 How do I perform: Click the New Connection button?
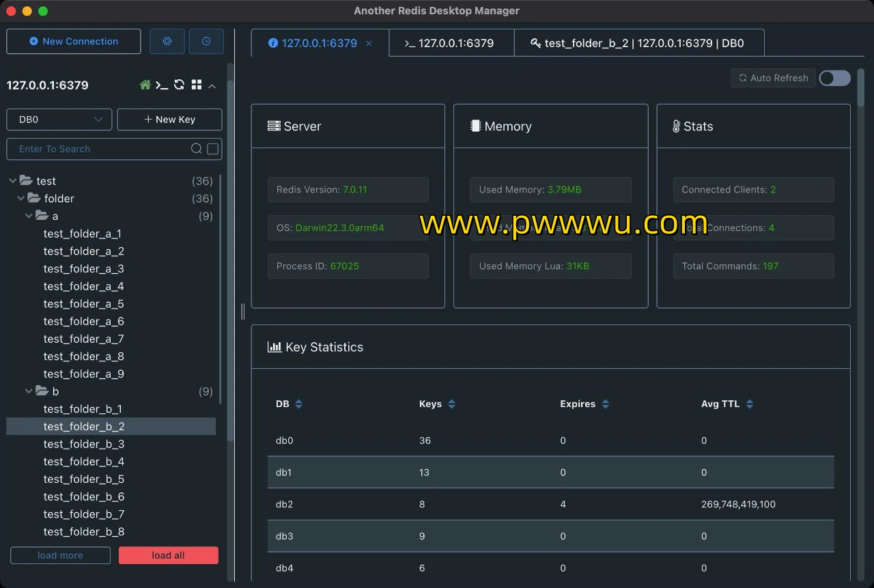74,41
